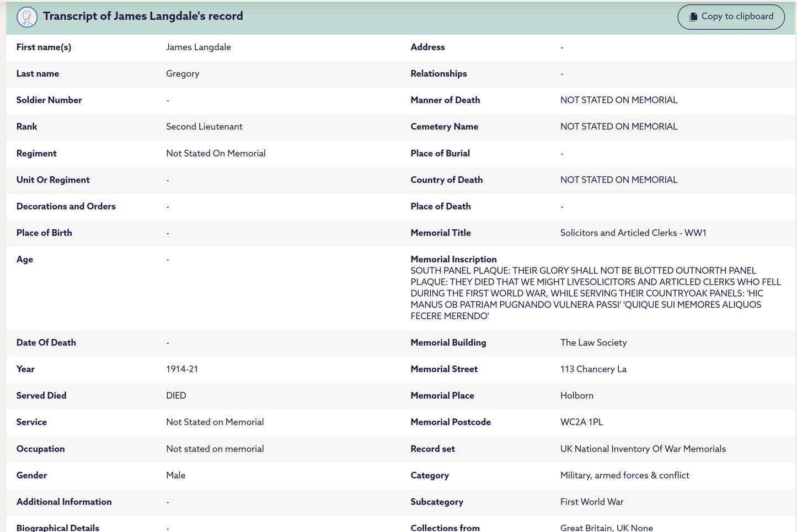Screen dimensions: 797x532
Task: Click the Holborn memorial place value
Action: click(576, 396)
